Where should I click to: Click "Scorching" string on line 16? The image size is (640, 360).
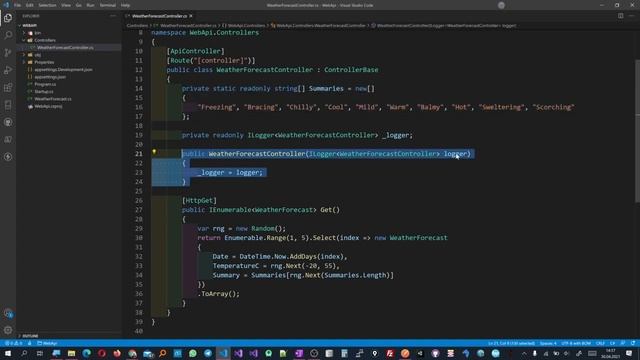tap(553, 107)
